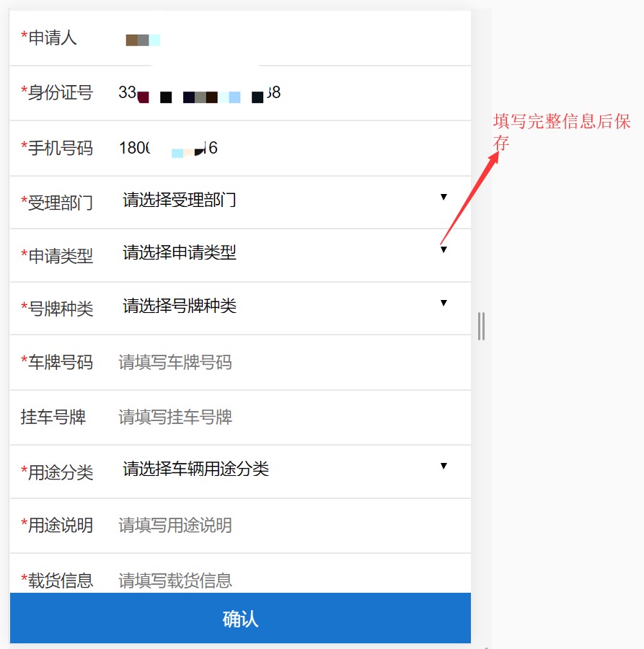The width and height of the screenshot is (644, 649).
Task: Open the 受理部门 dropdown arrow
Action: click(x=444, y=197)
